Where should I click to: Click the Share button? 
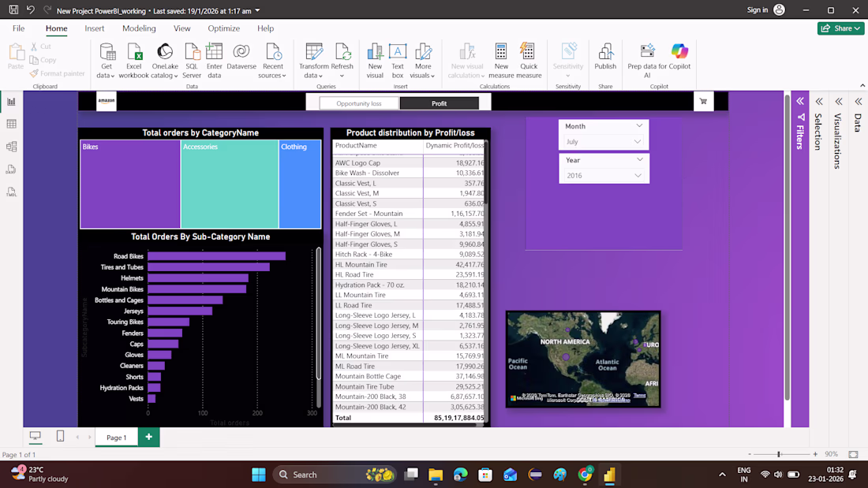click(x=840, y=28)
